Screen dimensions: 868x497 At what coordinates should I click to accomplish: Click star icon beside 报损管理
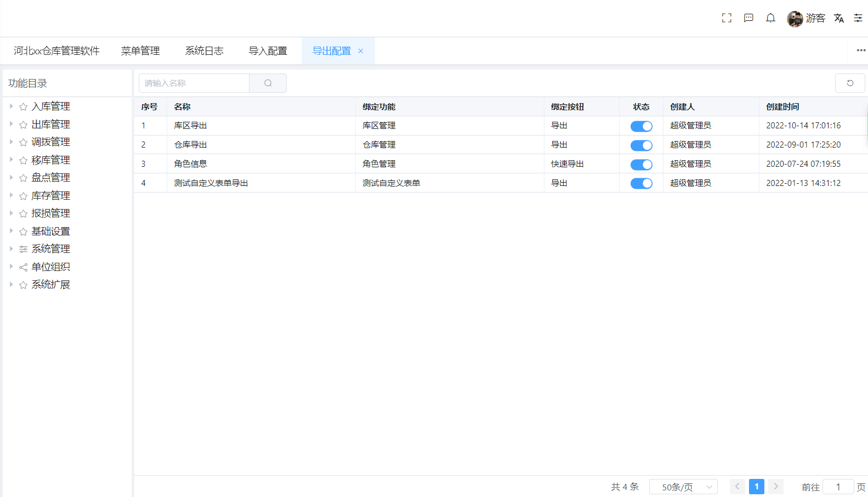pos(23,214)
